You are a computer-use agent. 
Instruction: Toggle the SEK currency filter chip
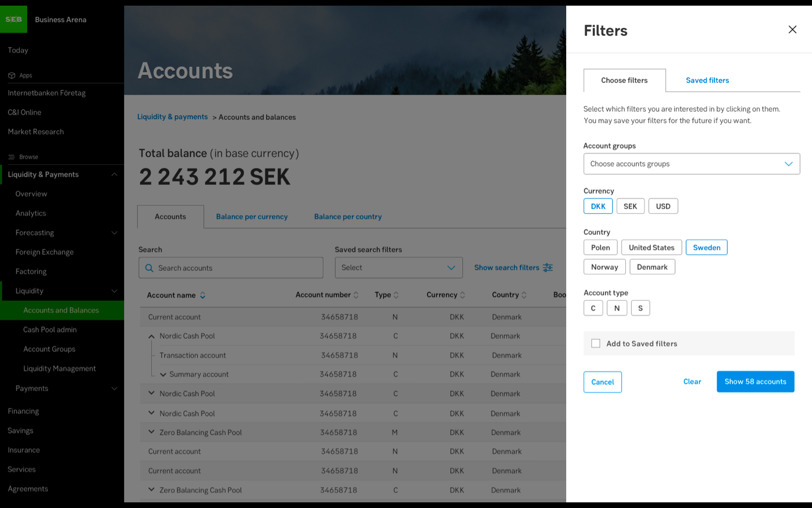pos(630,207)
